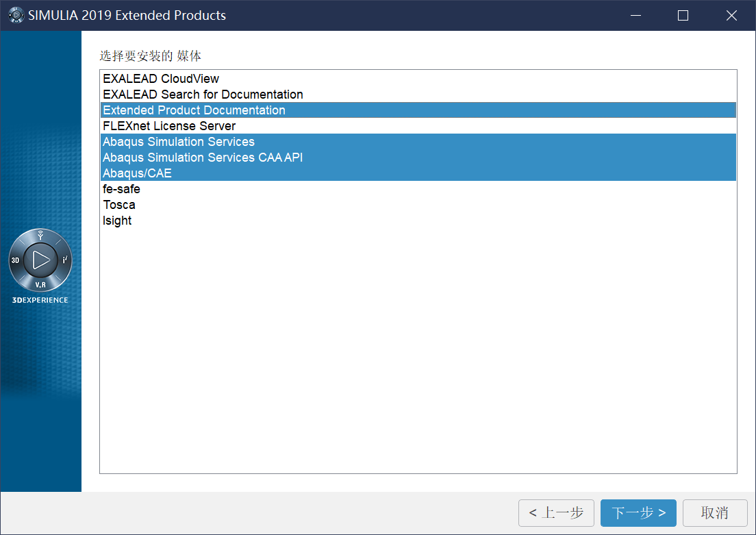
Task: Select EXALEAD Search for Documentation entry
Action: coord(203,95)
